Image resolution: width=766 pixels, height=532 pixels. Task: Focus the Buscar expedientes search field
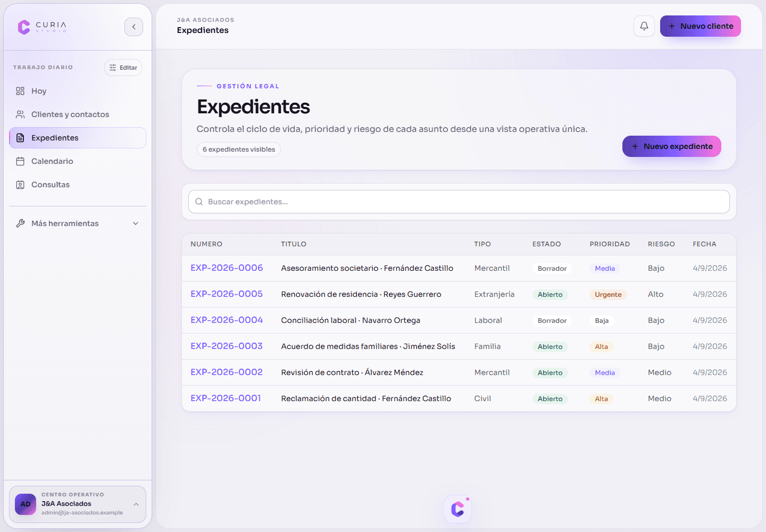459,202
